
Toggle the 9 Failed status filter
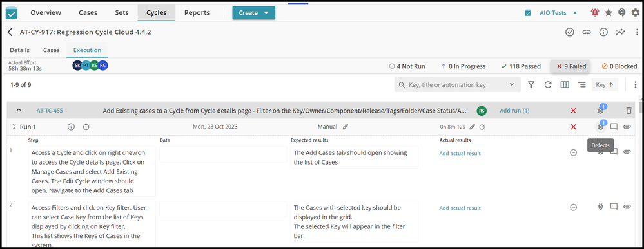pos(571,66)
